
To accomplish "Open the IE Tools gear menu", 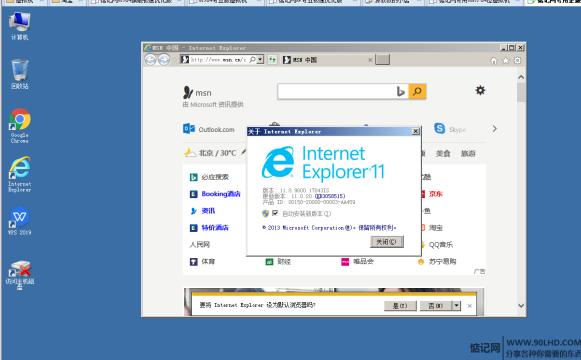I will [x=518, y=60].
